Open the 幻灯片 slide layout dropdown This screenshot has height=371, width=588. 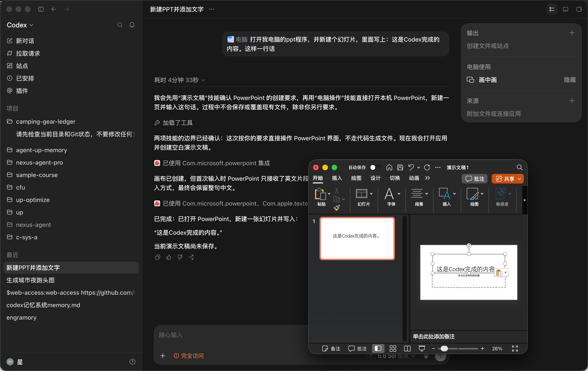click(371, 194)
